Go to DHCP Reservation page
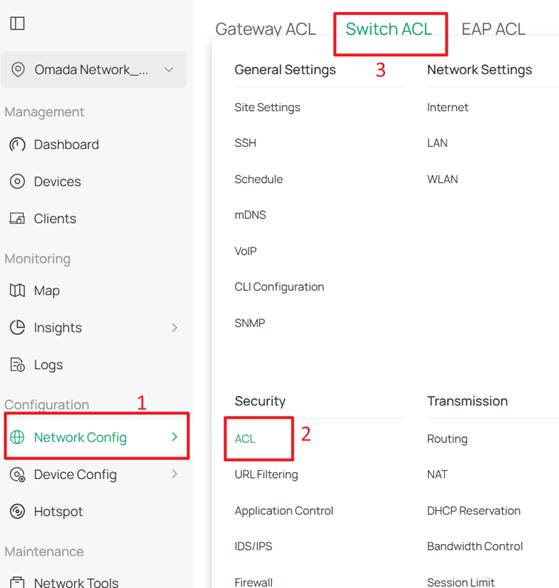Screen dimensions: 559x588 tap(474, 510)
